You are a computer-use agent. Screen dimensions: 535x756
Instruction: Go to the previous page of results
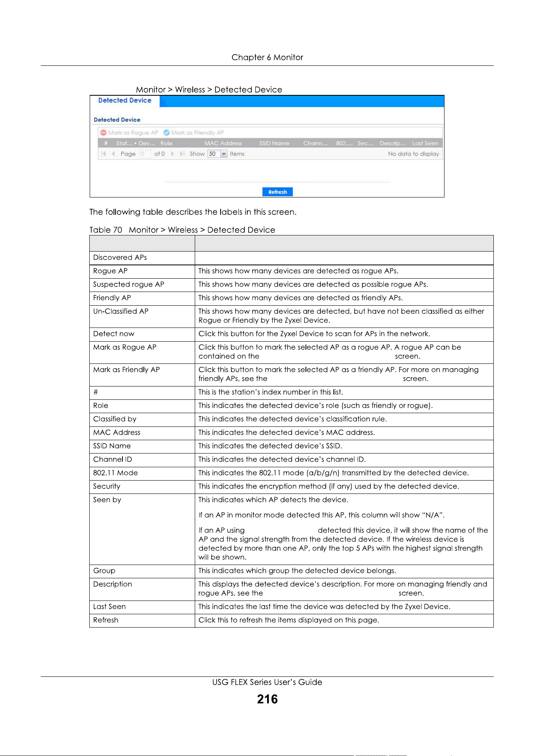pyautogui.click(x=113, y=154)
